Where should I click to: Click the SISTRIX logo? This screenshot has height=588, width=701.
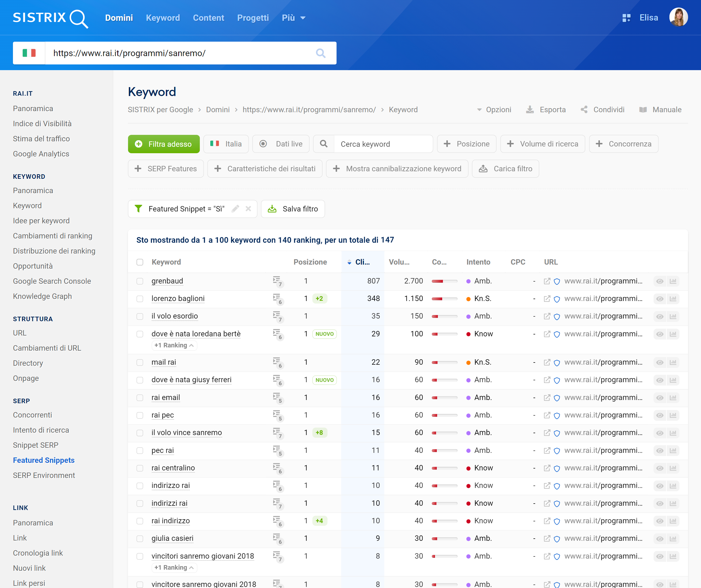(x=50, y=18)
